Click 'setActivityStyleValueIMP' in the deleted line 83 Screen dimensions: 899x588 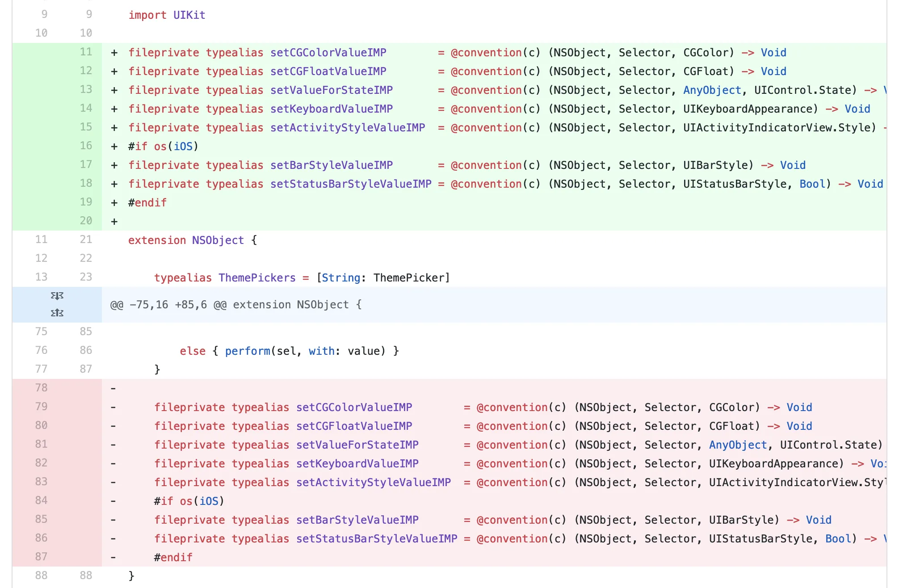(x=373, y=483)
